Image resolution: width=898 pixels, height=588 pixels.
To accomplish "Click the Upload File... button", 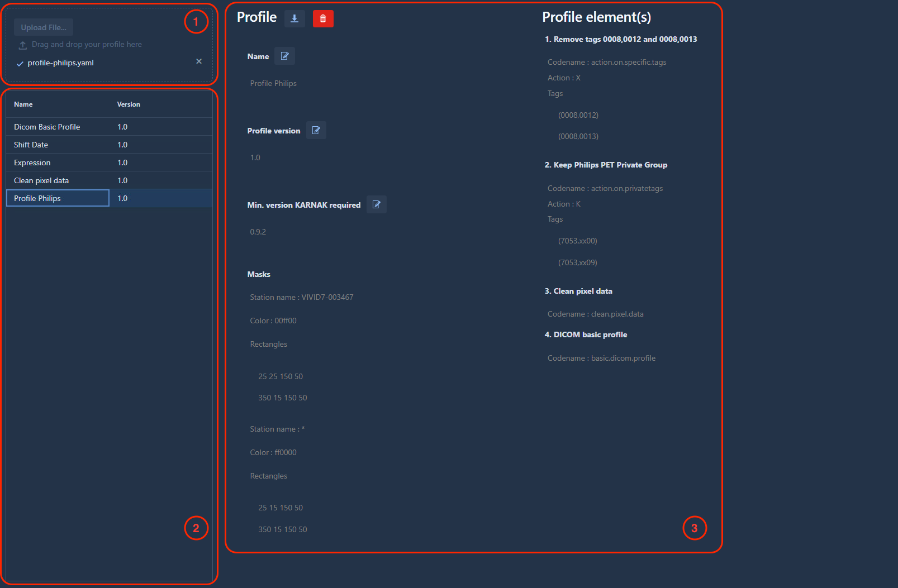I will tap(44, 27).
